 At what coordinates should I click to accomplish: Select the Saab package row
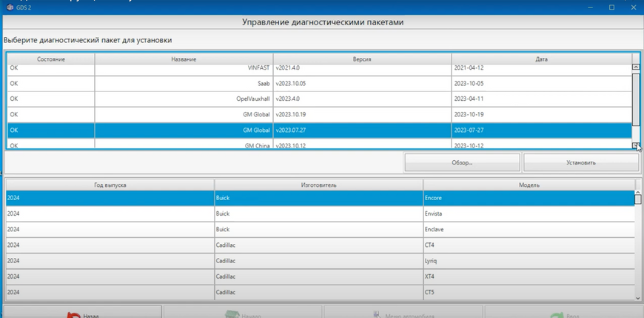click(320, 84)
